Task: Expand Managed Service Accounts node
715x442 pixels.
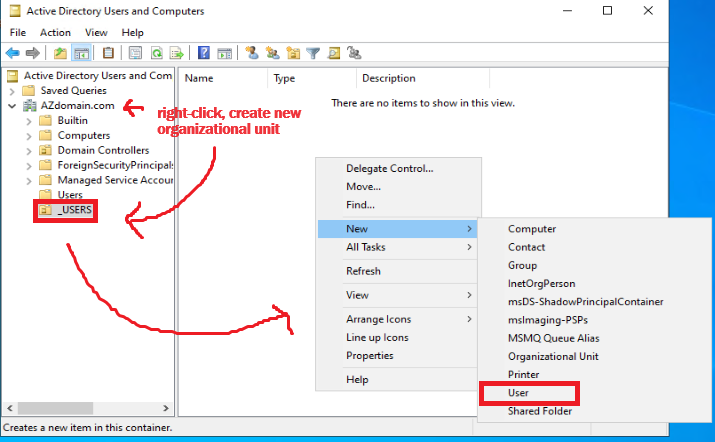Action: (x=29, y=181)
